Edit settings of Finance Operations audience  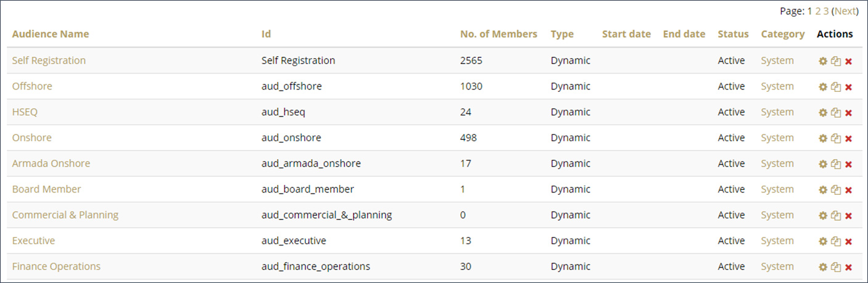(x=822, y=267)
